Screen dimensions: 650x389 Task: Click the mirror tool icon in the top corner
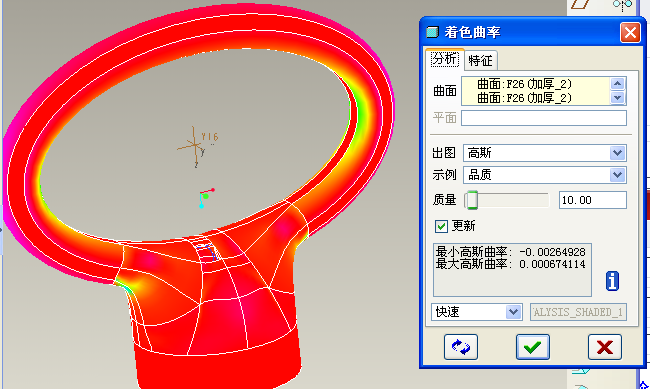pyautogui.click(x=623, y=5)
